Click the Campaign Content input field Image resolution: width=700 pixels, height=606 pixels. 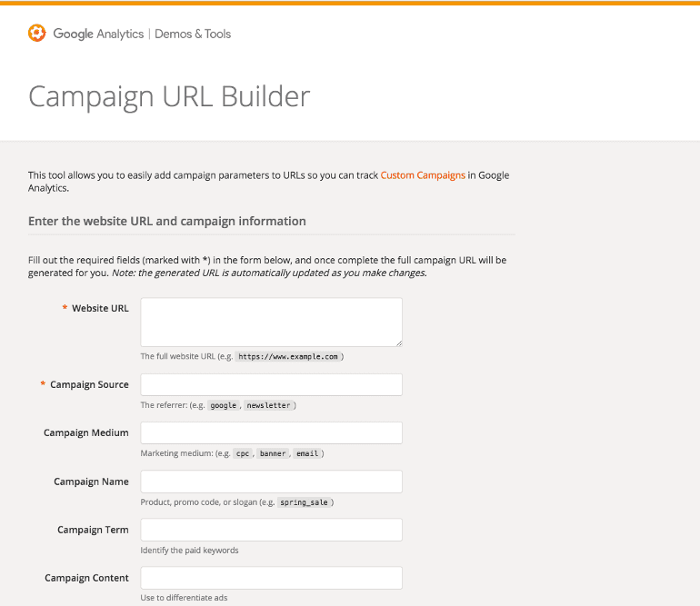point(272,578)
